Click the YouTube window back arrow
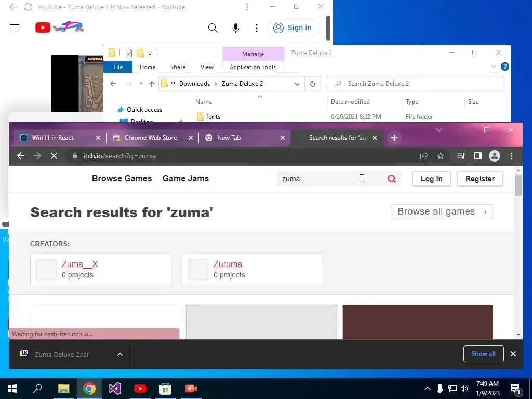The height and width of the screenshot is (399, 532). (13, 7)
